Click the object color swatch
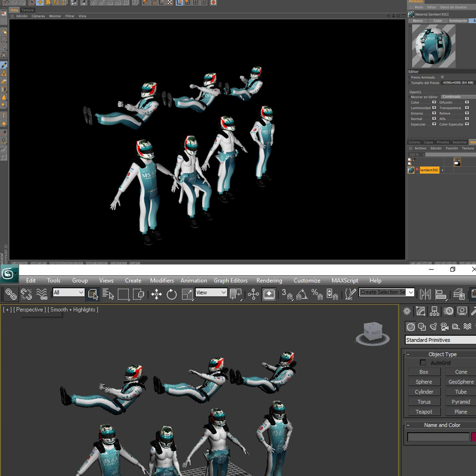The width and height of the screenshot is (476, 476). (474, 437)
